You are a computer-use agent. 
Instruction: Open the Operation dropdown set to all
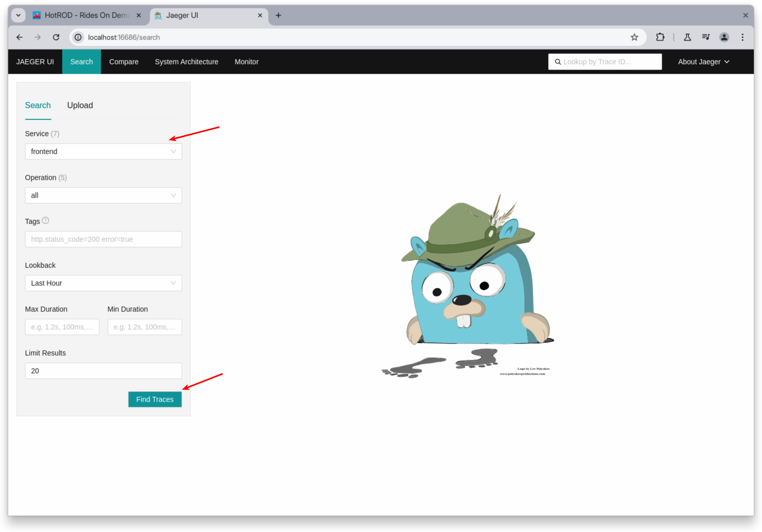103,195
